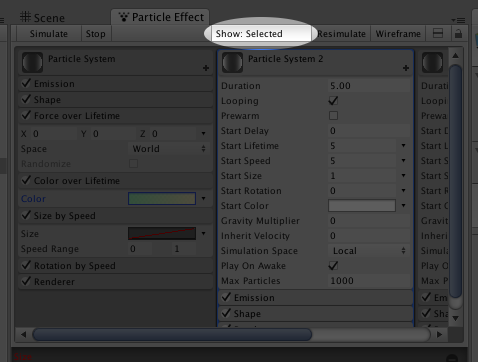
Task: Click the vertical scrollbar thumb
Action: click(x=455, y=182)
